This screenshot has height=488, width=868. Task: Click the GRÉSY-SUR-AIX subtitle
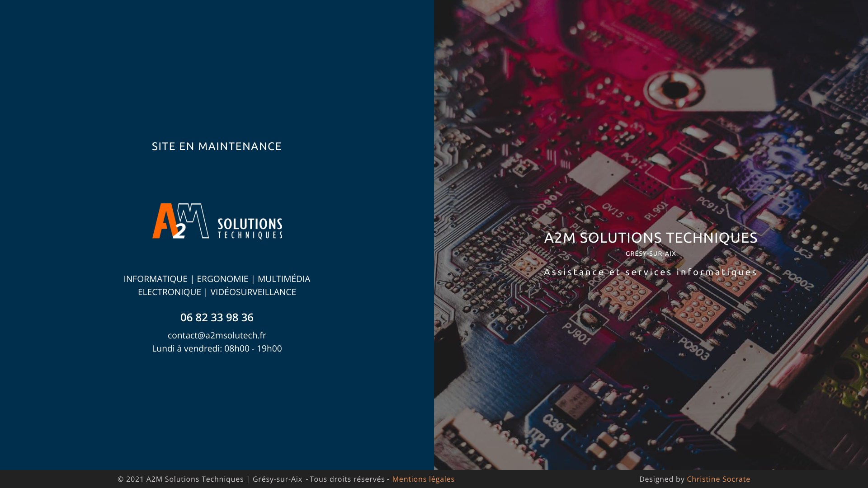coord(651,253)
